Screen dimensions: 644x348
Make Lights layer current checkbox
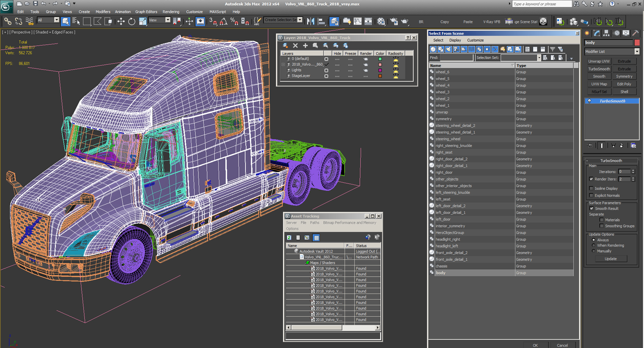click(x=326, y=70)
